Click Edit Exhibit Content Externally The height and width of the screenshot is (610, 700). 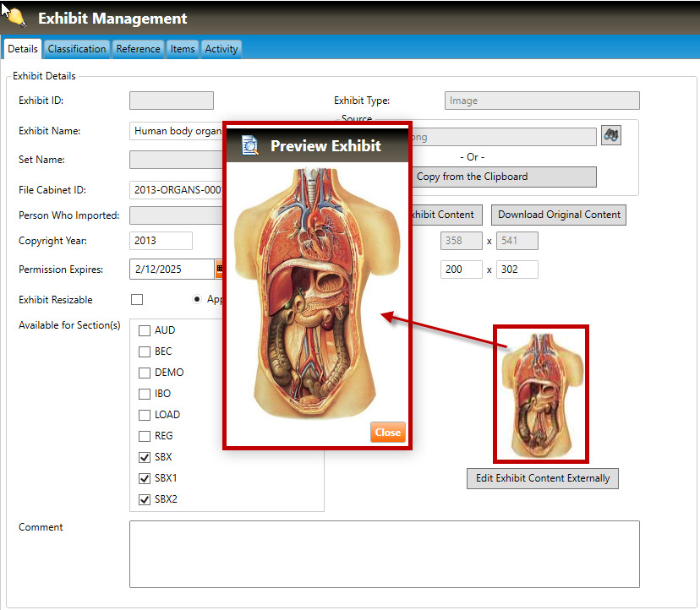pos(542,478)
